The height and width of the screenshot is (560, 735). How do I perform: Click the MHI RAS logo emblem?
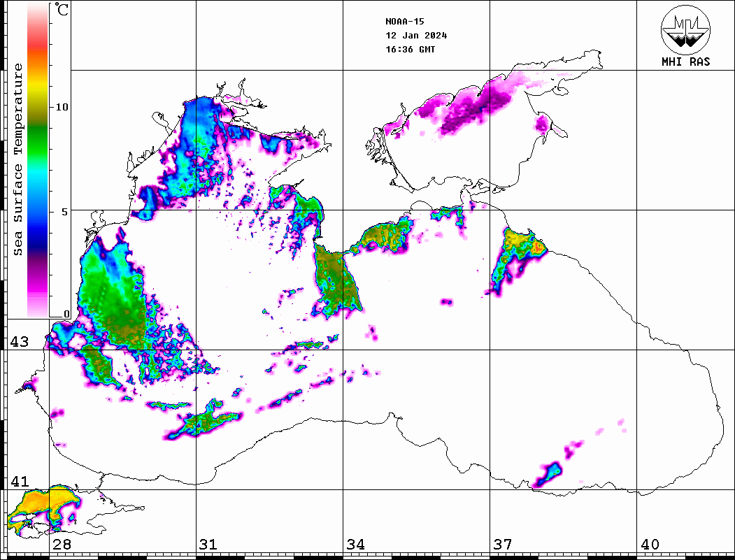point(686,29)
